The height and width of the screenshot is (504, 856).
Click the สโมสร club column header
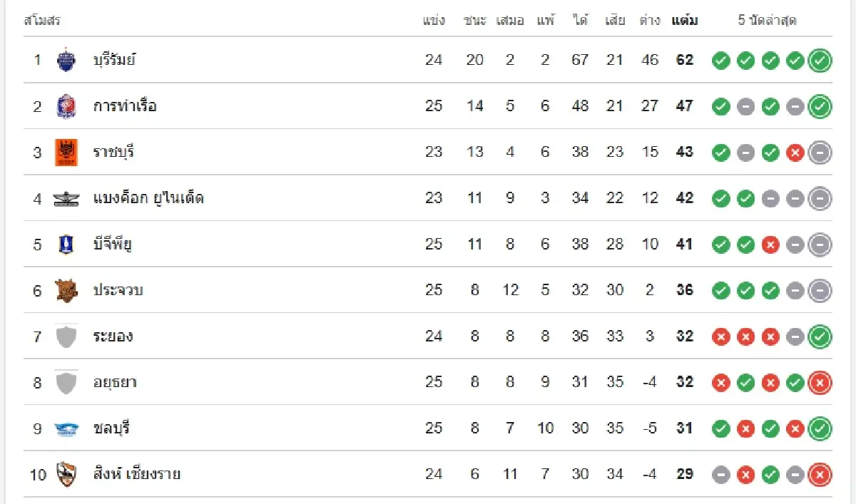pyautogui.click(x=42, y=21)
